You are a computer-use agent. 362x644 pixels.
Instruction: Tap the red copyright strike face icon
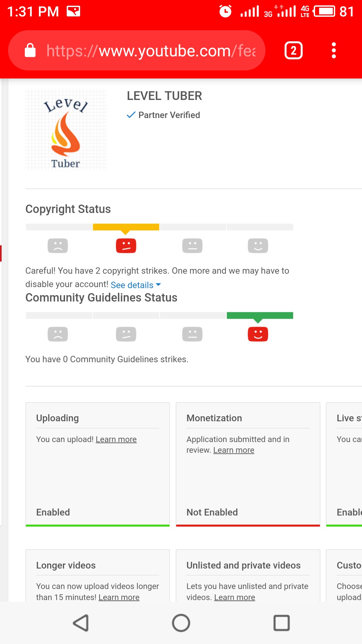point(126,246)
